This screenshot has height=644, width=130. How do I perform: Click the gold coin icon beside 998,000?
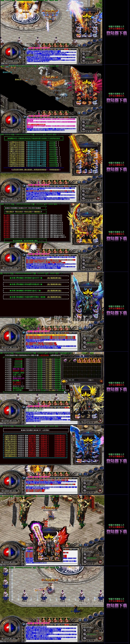tap(64, 381)
